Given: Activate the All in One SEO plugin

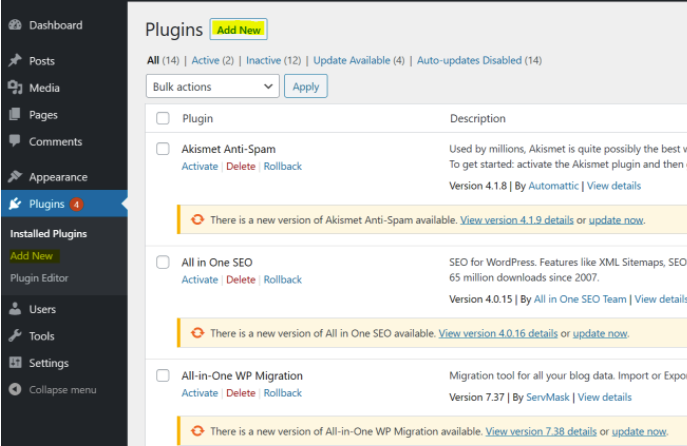Looking at the screenshot, I should tap(200, 280).
